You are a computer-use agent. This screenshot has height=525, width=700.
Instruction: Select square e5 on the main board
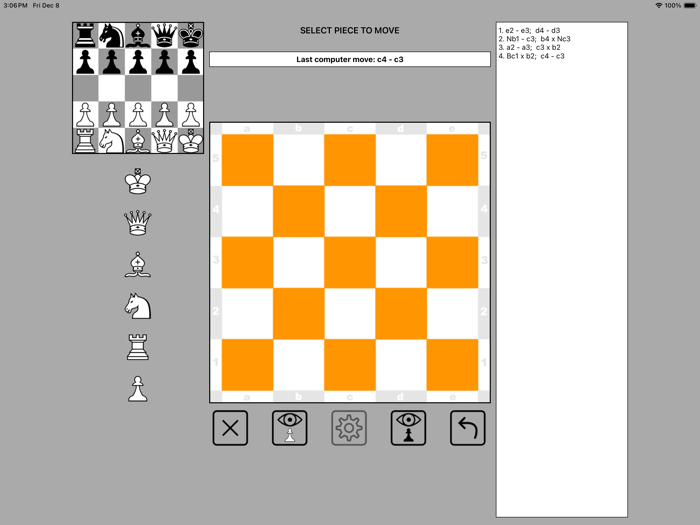pyautogui.click(x=452, y=160)
